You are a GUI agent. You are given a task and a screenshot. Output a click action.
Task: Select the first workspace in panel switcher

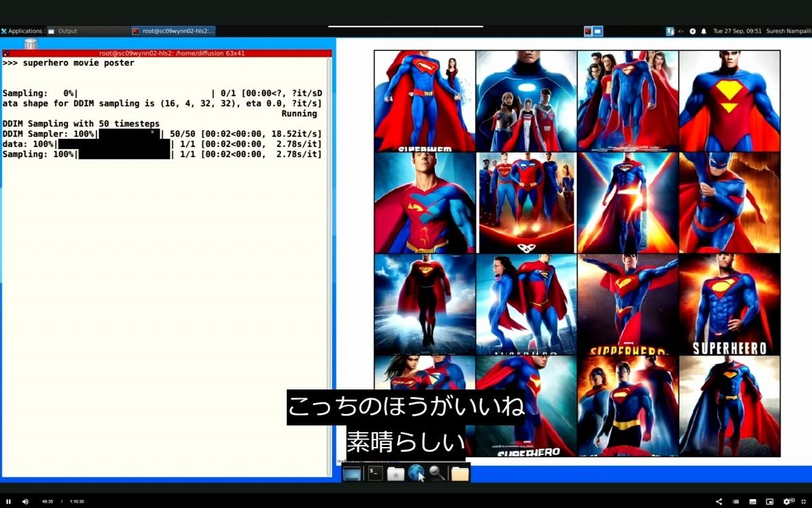point(588,31)
